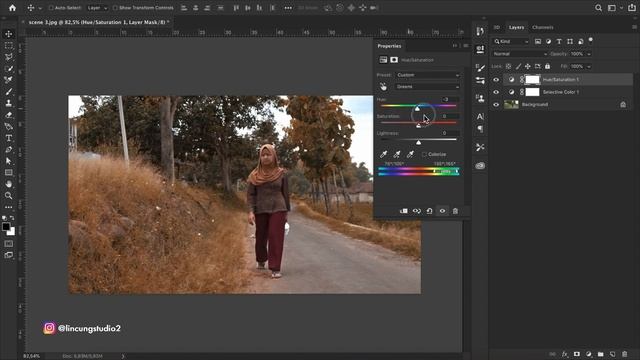Click the Hue slider handle
This screenshot has height=360, width=640.
tap(417, 109)
